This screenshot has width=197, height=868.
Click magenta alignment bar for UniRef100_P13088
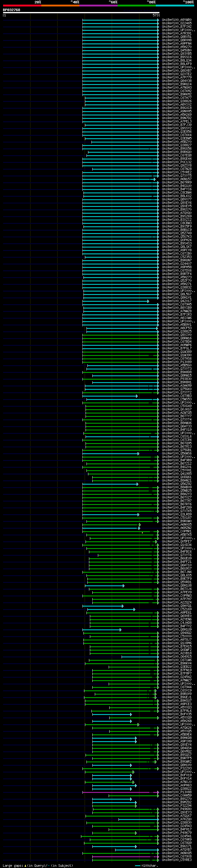(x=121, y=792)
